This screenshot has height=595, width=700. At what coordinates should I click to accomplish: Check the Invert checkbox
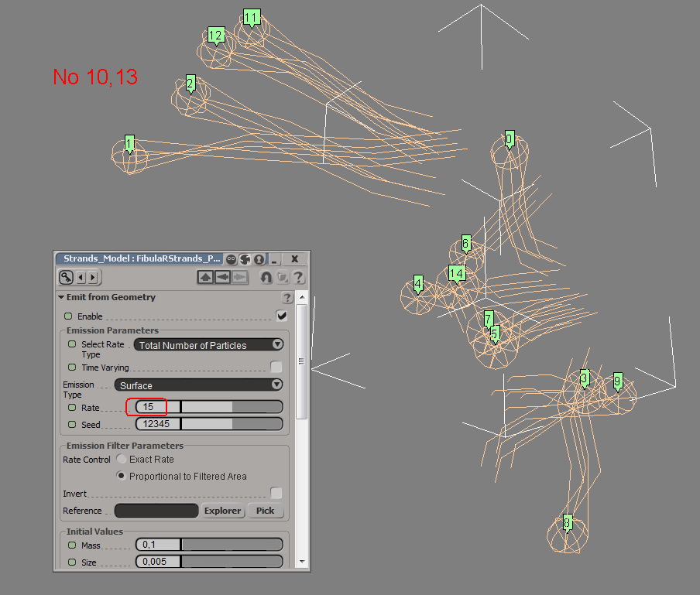pos(276,493)
